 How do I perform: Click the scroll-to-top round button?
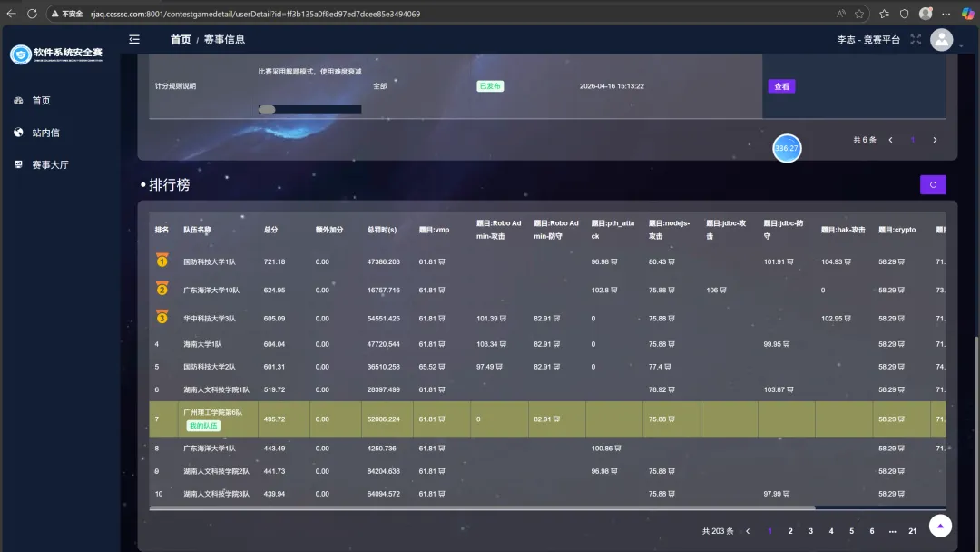click(941, 527)
